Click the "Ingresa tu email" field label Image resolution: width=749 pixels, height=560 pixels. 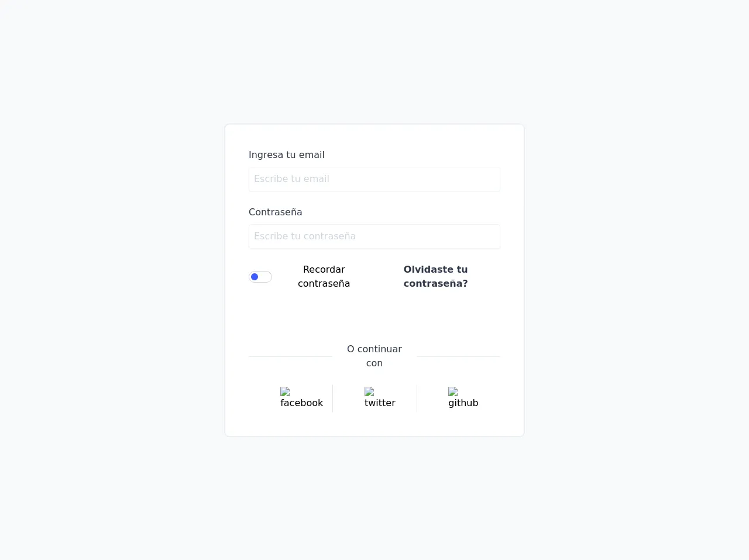pos(286,155)
